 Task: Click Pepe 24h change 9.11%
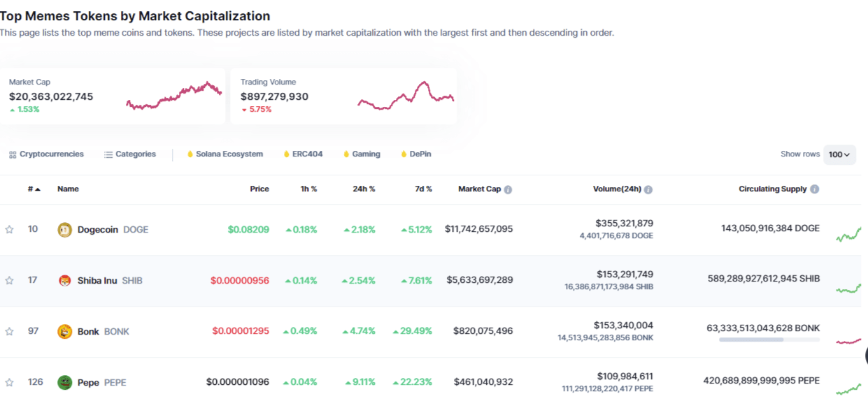tap(360, 382)
